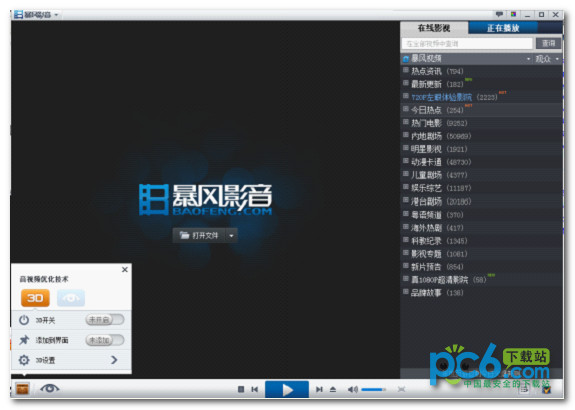The width and height of the screenshot is (575, 410).
Task: Toggle the left-eye icon in bottom bar
Action: (50, 388)
